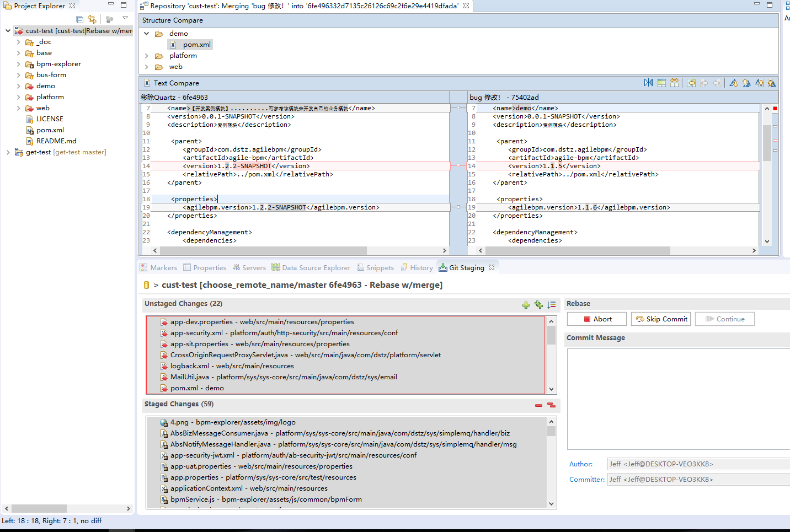Click the Abort rebase button
The height and width of the screenshot is (532, 790).
[x=597, y=319]
